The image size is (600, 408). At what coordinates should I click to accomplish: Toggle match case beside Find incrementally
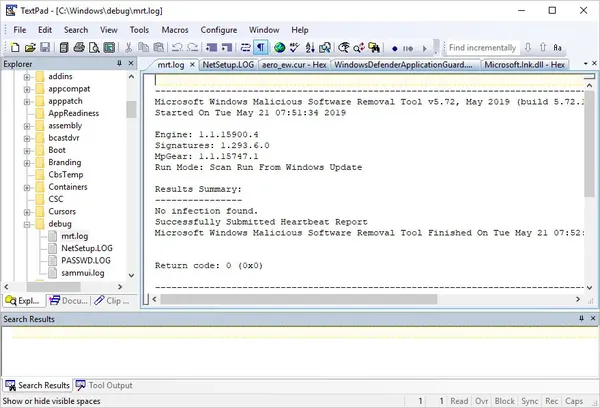558,48
